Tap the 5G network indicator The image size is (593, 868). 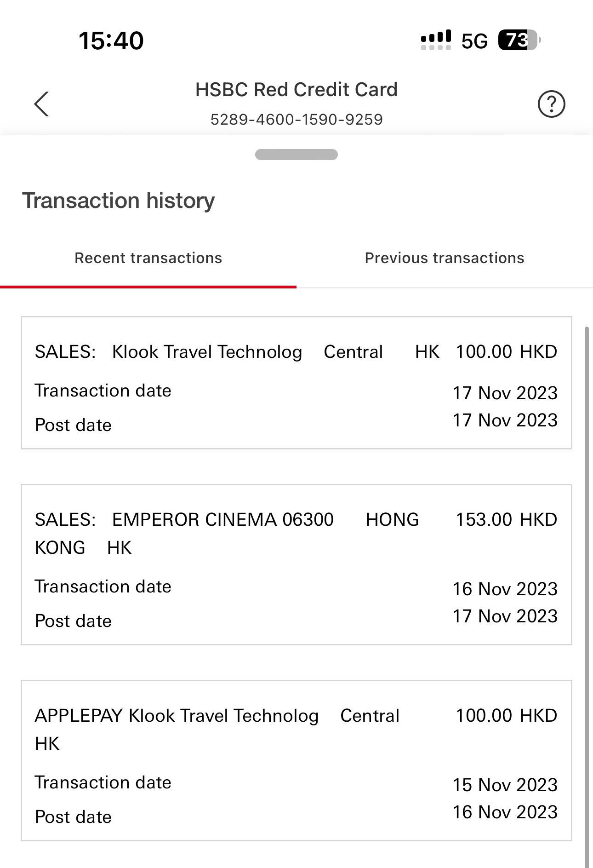point(474,41)
